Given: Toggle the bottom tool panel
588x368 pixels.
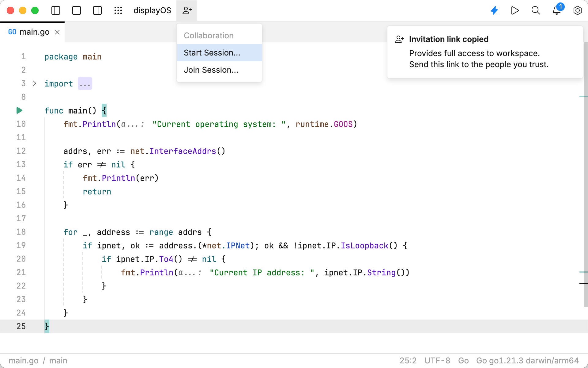Looking at the screenshot, I should coord(77,10).
